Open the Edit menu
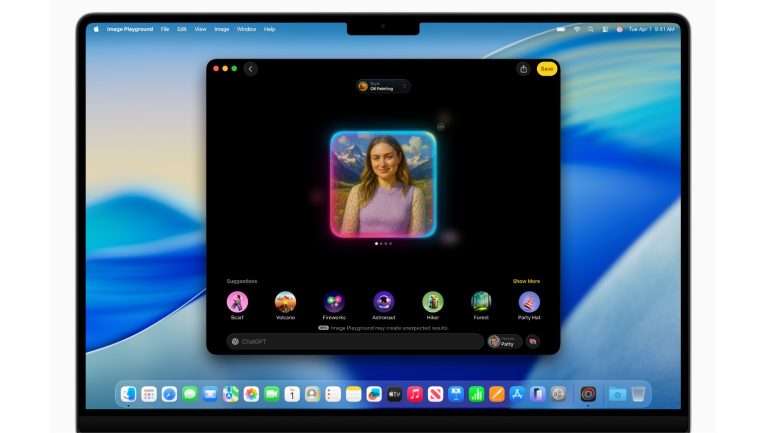This screenshot has height=433, width=770. (182, 29)
